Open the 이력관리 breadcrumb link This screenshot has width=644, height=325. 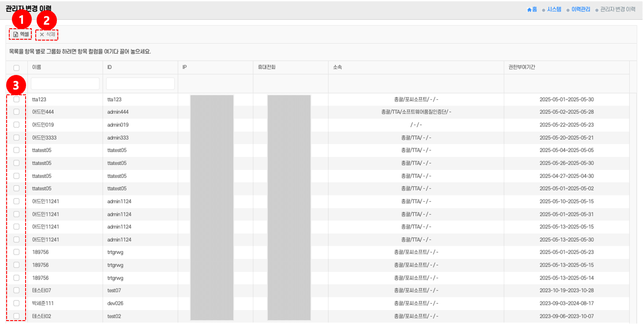580,9
